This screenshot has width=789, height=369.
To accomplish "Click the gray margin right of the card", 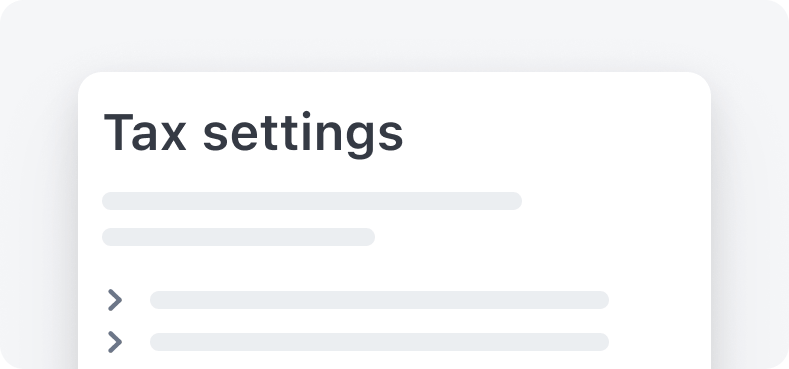I will coord(750,222).
